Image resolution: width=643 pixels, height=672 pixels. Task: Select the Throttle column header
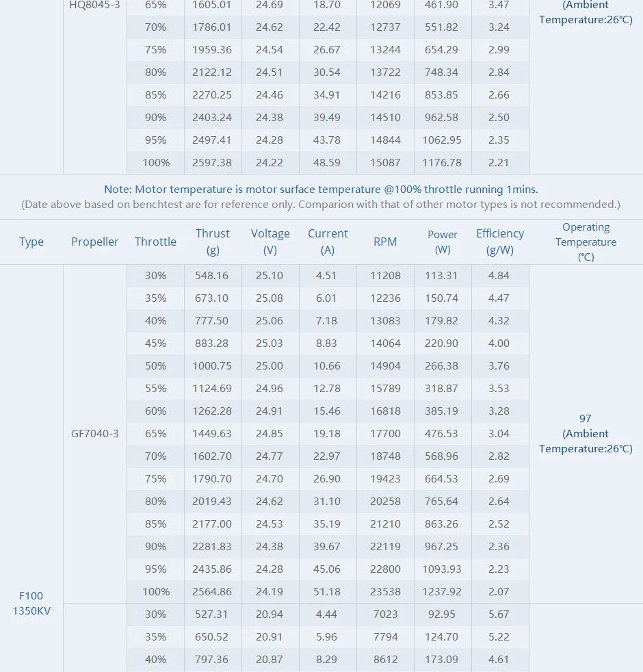click(x=155, y=242)
